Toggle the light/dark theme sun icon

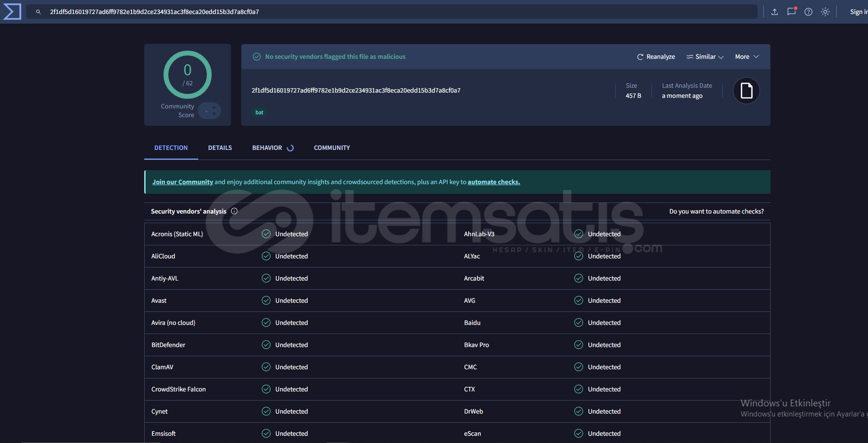tap(825, 12)
